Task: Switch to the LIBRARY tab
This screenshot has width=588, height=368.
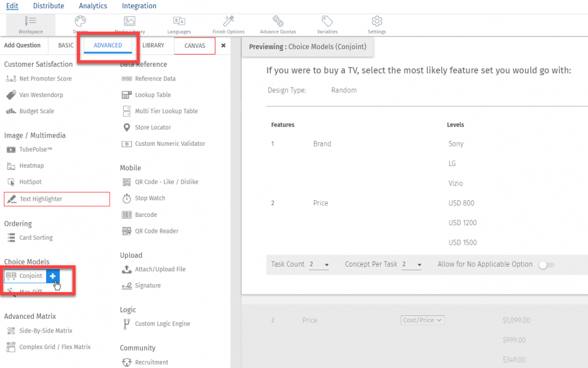Action: click(x=154, y=45)
